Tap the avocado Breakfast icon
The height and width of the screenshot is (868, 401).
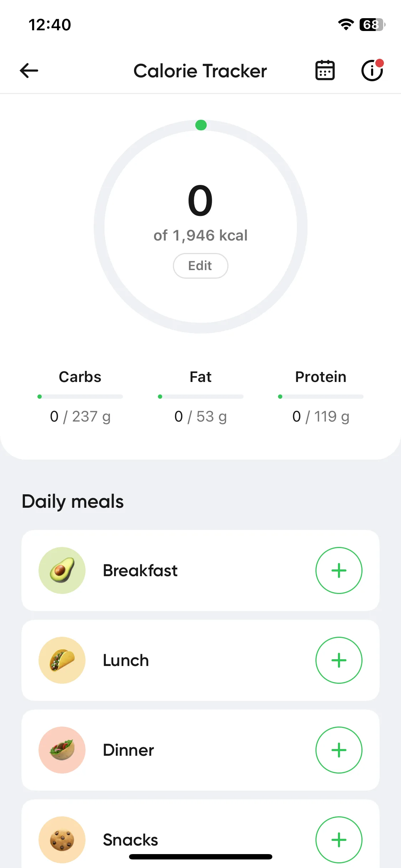pyautogui.click(x=62, y=570)
